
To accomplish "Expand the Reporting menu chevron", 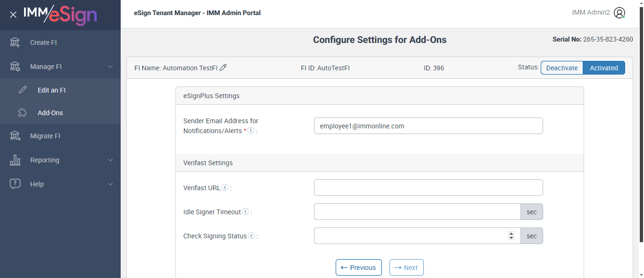I will pos(110,160).
